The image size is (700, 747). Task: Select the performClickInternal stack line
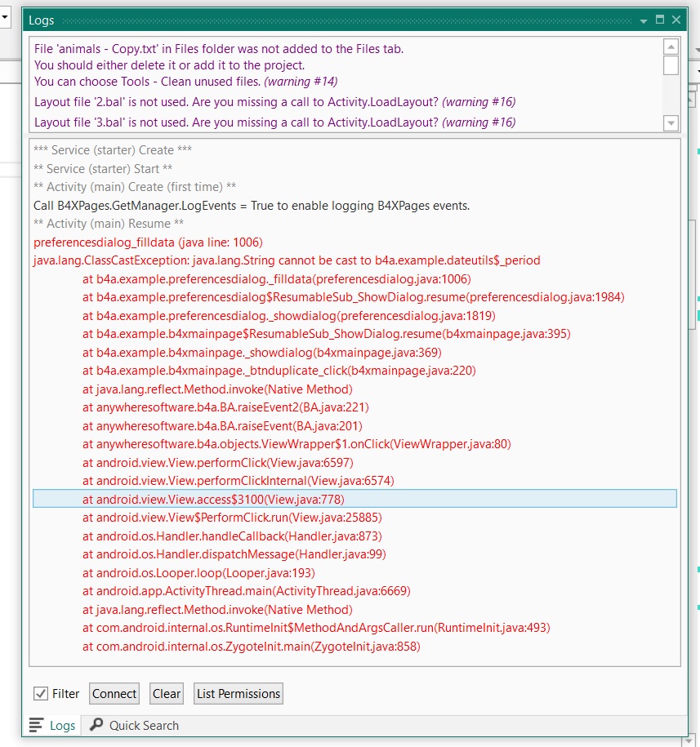(x=239, y=481)
